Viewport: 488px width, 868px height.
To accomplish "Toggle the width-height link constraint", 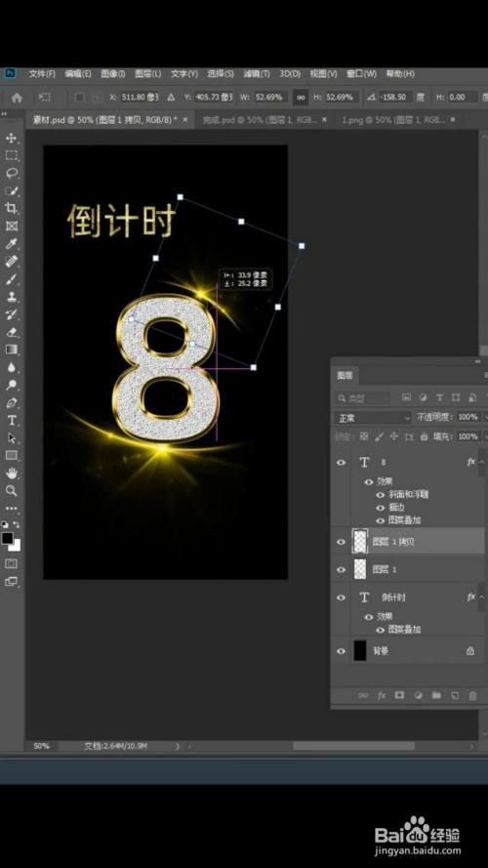I will (301, 97).
